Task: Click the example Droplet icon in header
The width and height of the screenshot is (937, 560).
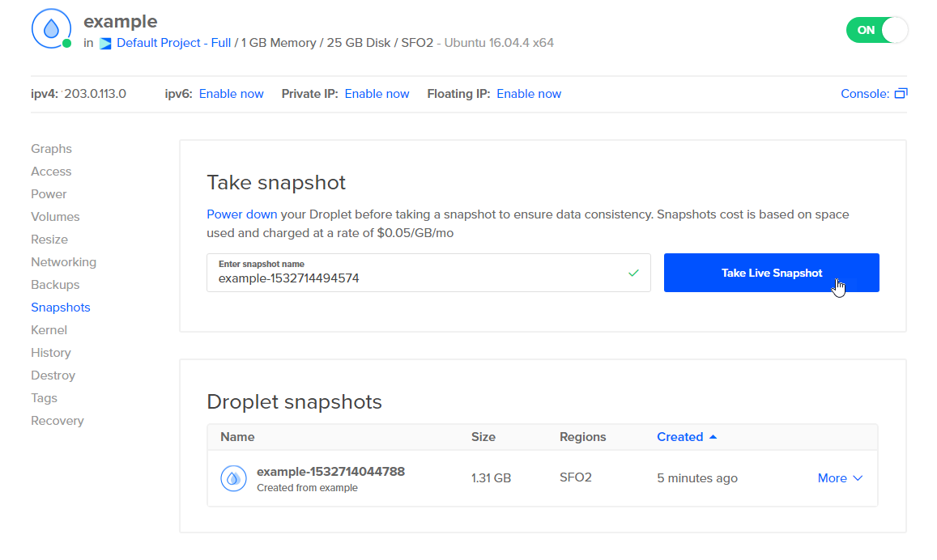Action: pyautogui.click(x=51, y=29)
